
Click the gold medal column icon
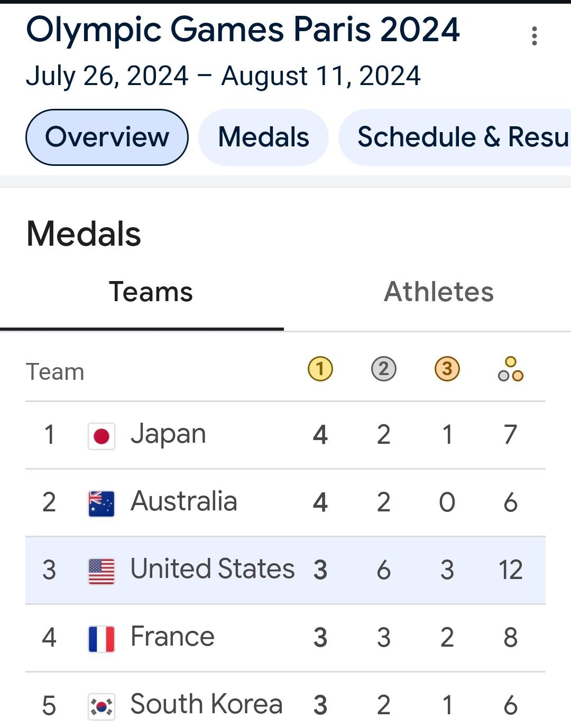(x=320, y=369)
